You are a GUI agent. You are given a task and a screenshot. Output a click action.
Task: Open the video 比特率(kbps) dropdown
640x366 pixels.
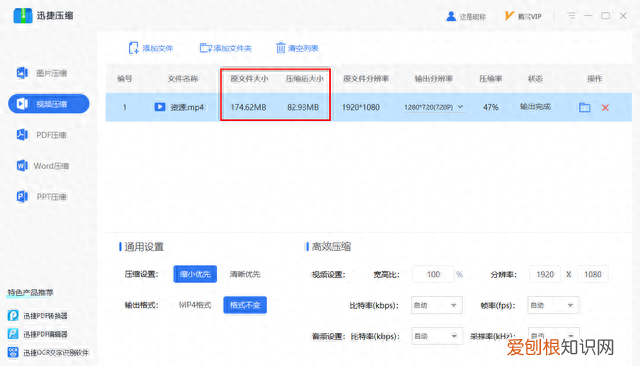pyautogui.click(x=437, y=305)
